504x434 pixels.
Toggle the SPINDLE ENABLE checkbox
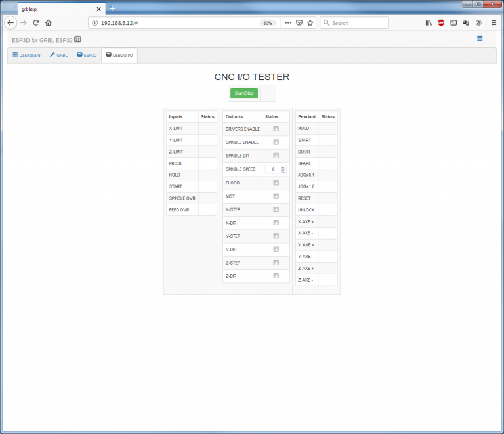click(x=276, y=142)
